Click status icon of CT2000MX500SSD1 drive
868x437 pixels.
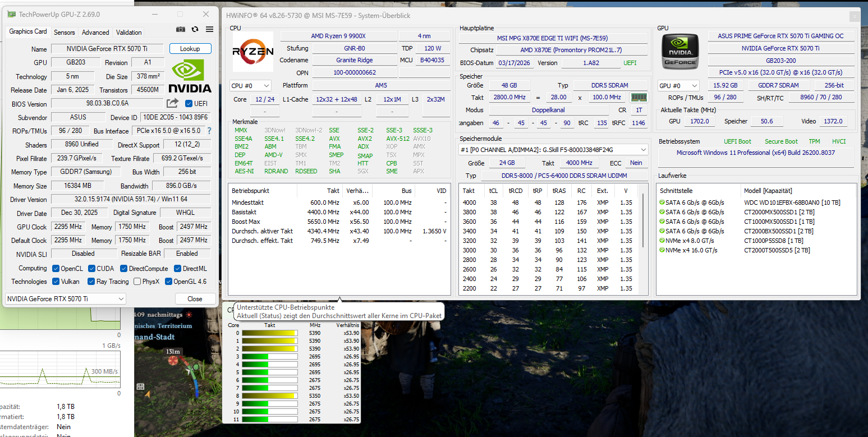coord(662,212)
